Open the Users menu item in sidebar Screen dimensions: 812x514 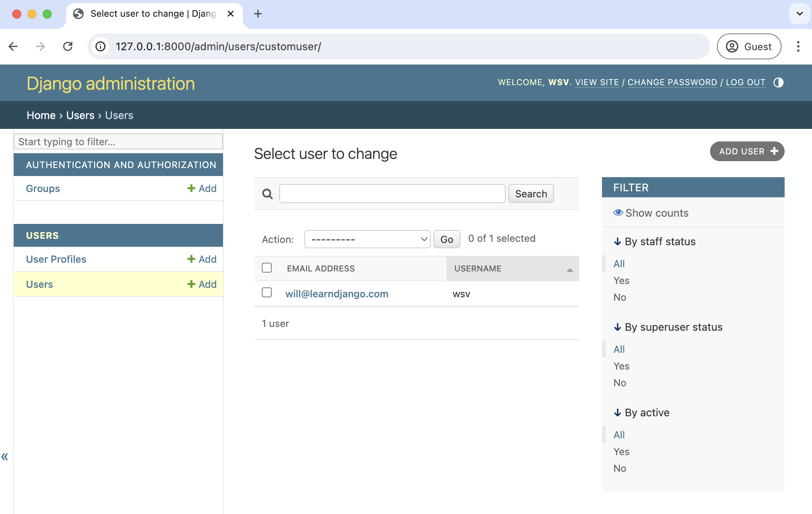(x=39, y=284)
